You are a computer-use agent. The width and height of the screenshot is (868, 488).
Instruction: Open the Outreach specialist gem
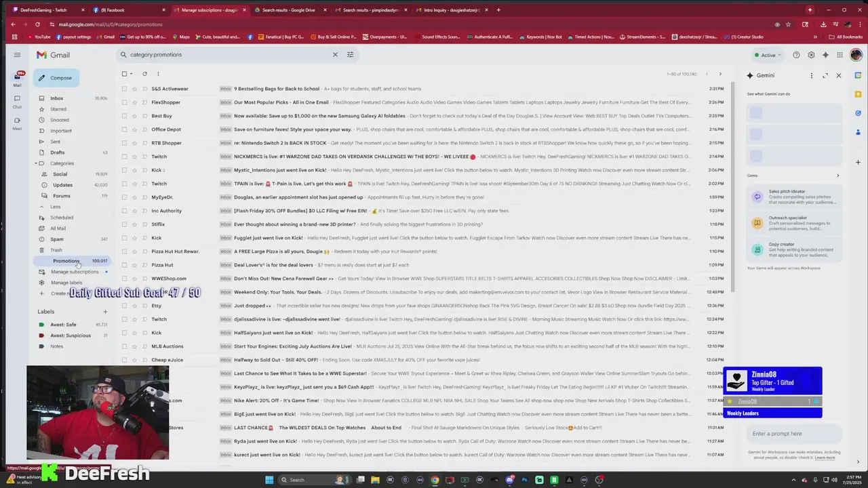793,223
